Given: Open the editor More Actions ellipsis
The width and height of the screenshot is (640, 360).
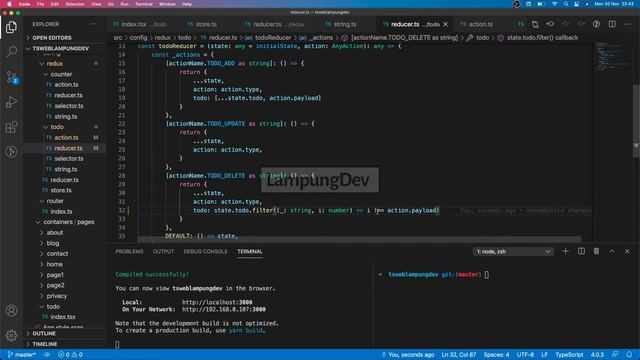Looking at the screenshot, I should pyautogui.click(x=627, y=24).
